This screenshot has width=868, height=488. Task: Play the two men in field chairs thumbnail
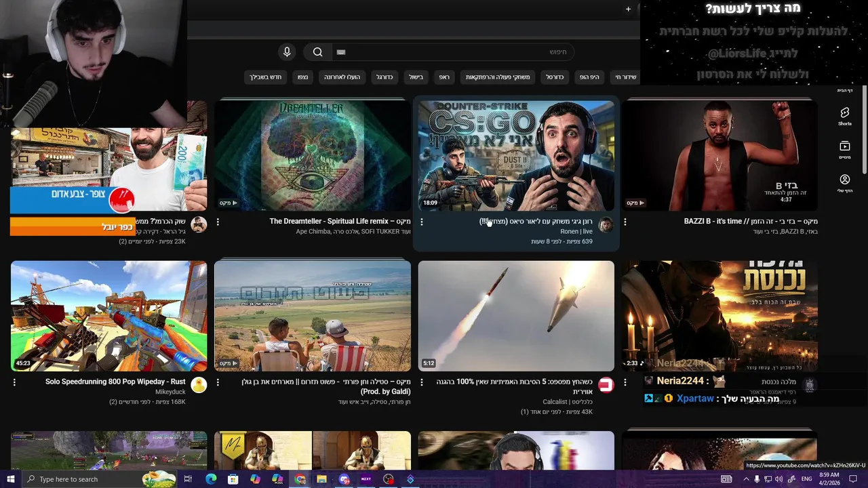pos(313,316)
